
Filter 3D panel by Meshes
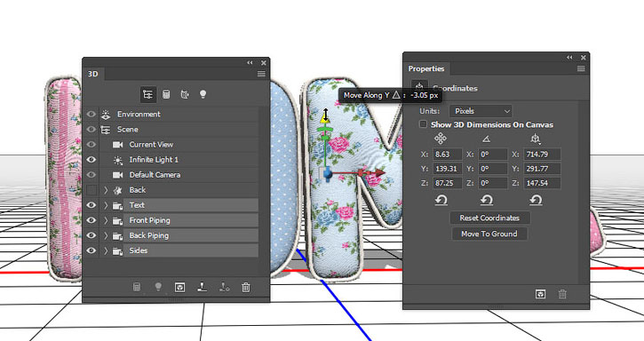pyautogui.click(x=166, y=94)
